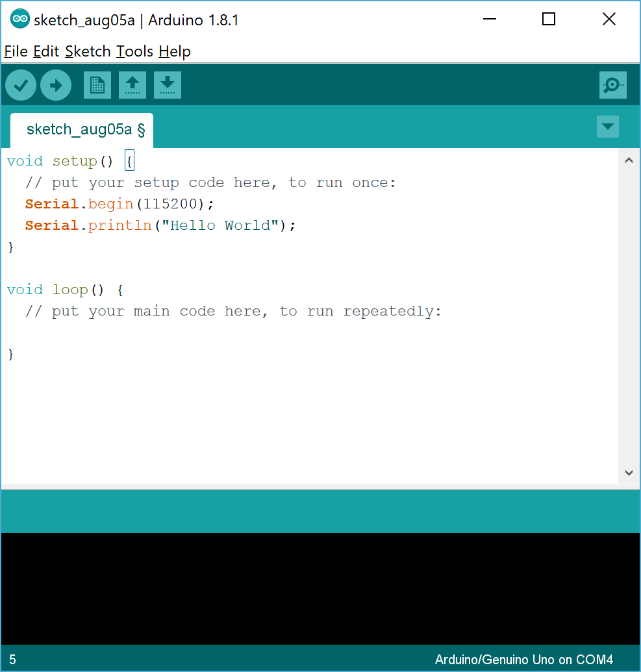641x672 pixels.
Task: Create a new sketch file
Action: coord(97,85)
